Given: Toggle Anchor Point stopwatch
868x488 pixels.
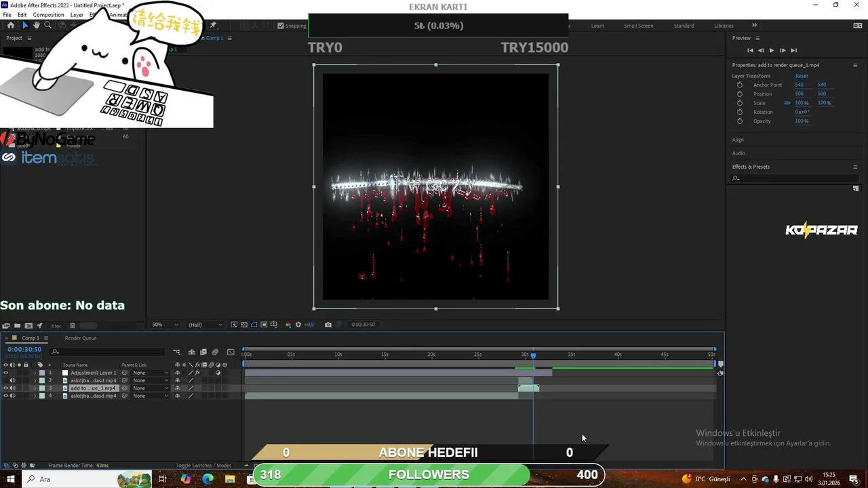Looking at the screenshot, I should tap(740, 85).
